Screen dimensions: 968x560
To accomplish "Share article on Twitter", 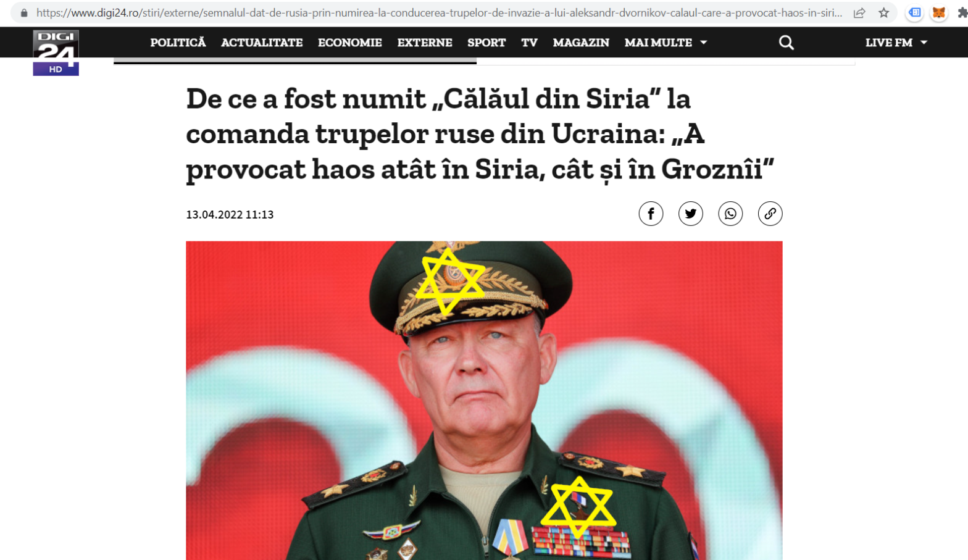I will coord(690,214).
